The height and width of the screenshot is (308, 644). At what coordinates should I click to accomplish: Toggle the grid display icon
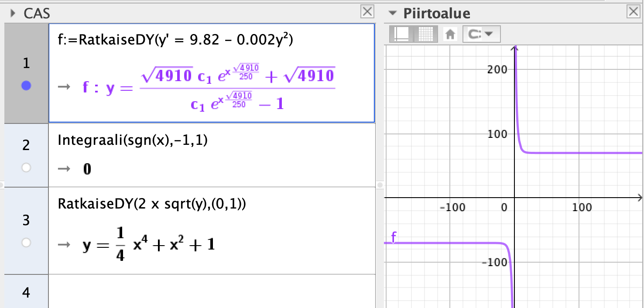[425, 34]
